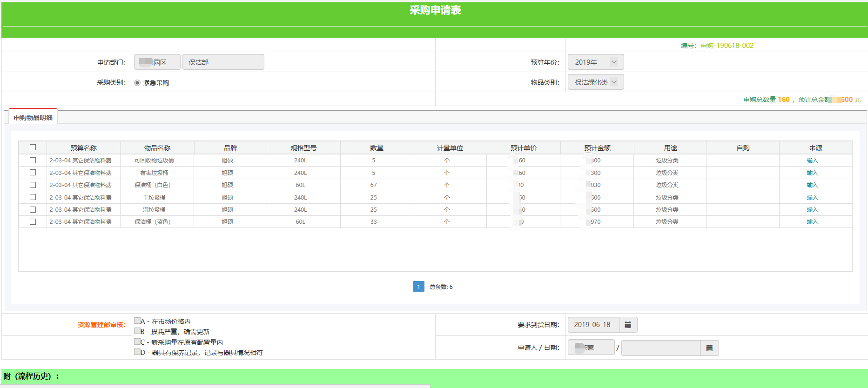
Task: Check the row for 可回收物垃圾桶
Action: point(33,160)
